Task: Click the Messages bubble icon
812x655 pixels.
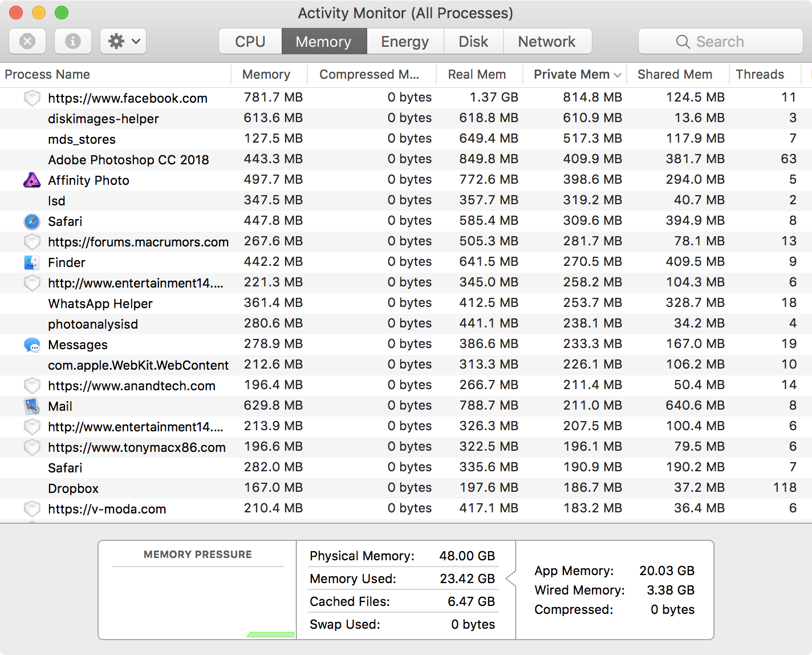Action: point(32,345)
